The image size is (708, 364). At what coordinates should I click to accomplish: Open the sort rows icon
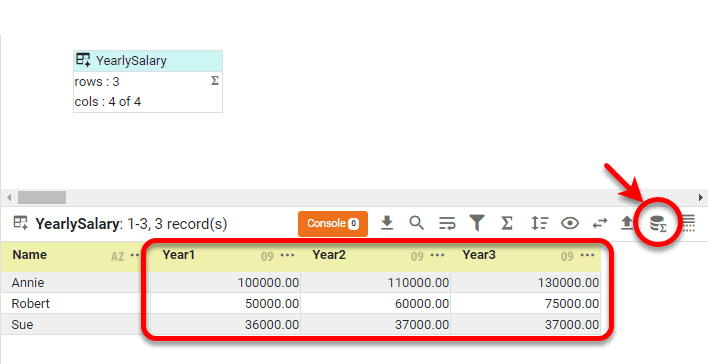point(540,223)
